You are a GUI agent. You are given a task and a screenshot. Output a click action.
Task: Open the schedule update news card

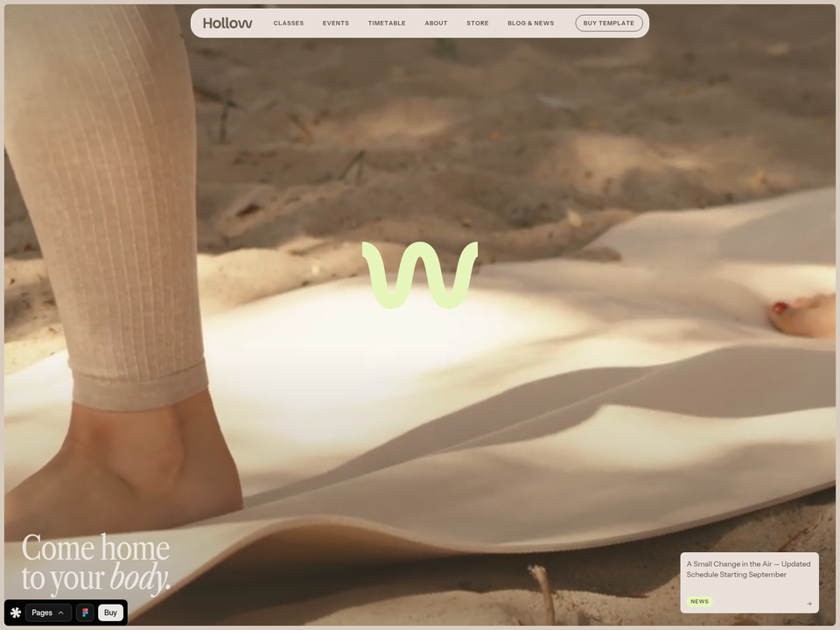[749, 583]
